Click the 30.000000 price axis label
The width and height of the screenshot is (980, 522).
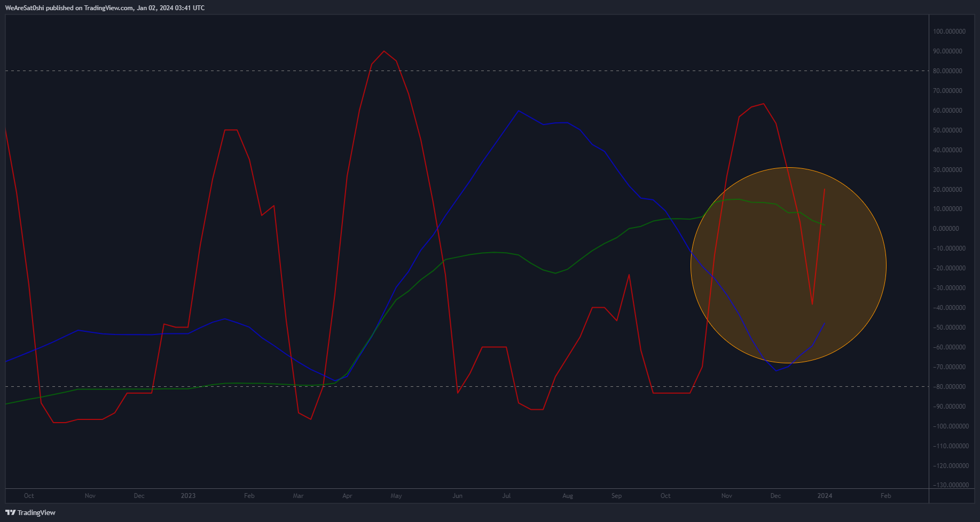pos(947,170)
